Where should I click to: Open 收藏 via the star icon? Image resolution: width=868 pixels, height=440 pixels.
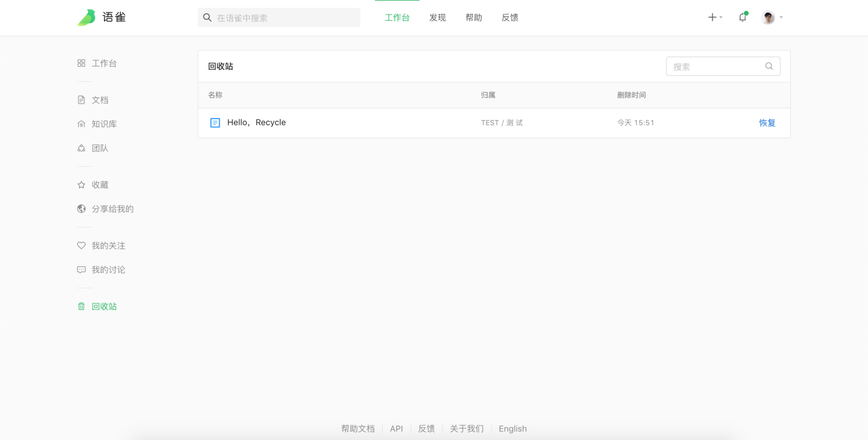pyautogui.click(x=81, y=185)
